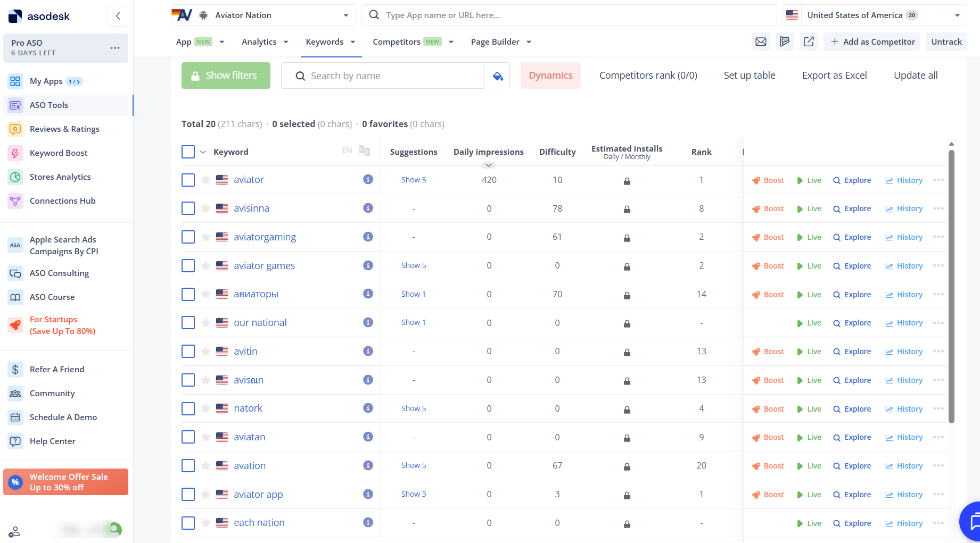980x543 pixels.
Task: Show 5 suggestions for the aviator keyword
Action: coord(414,180)
